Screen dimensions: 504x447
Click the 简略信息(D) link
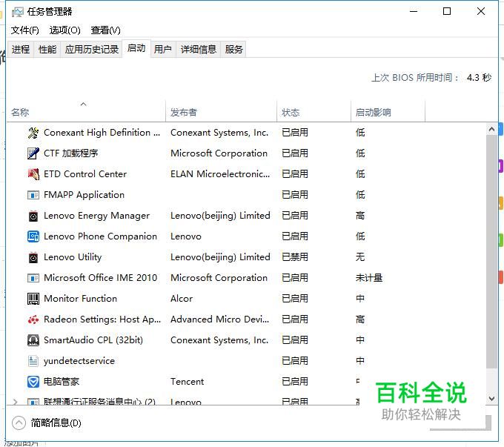56,423
